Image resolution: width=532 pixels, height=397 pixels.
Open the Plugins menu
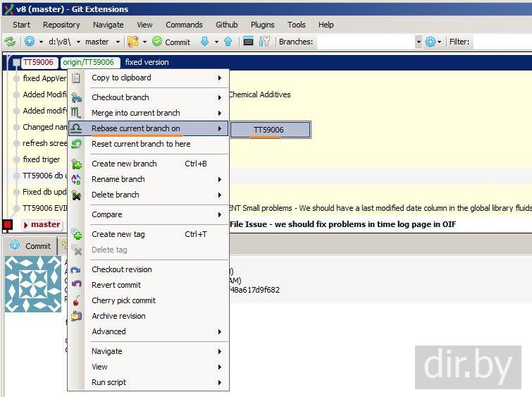pos(262,25)
